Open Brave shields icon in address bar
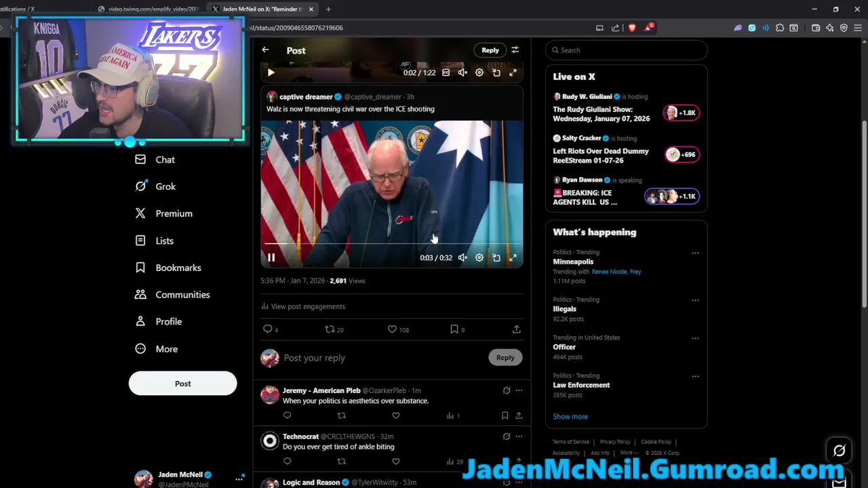This screenshot has width=868, height=488. pyautogui.click(x=632, y=28)
